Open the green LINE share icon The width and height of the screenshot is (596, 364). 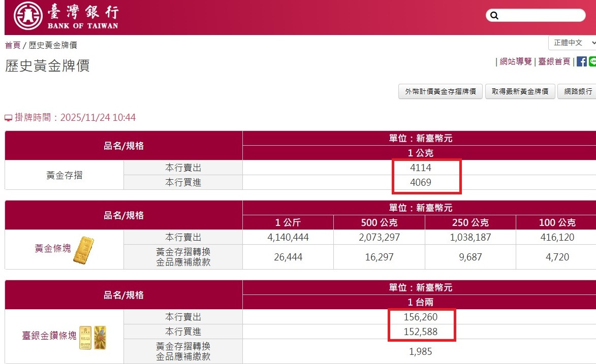coord(592,61)
